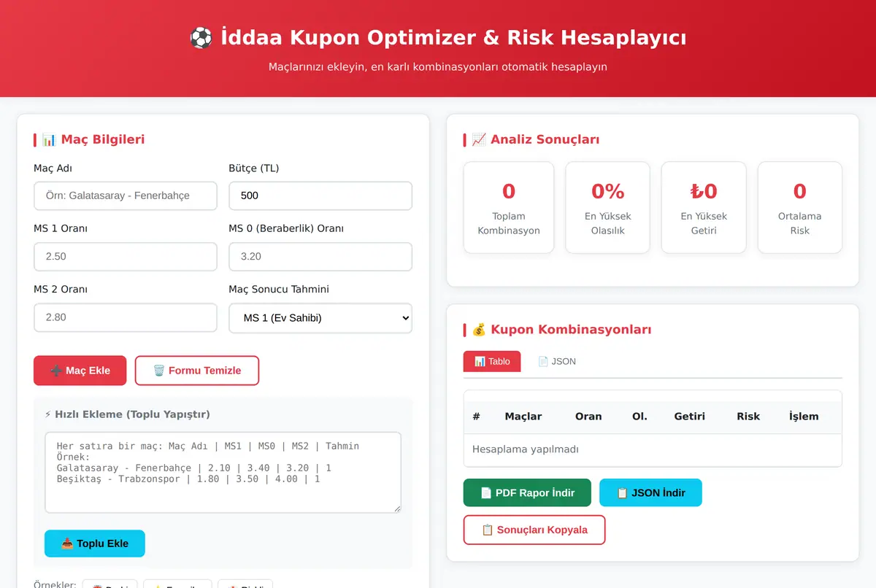Viewport: 876px width, 588px height.
Task: Click the En Yüksek Olasılık stat card
Action: point(607,208)
